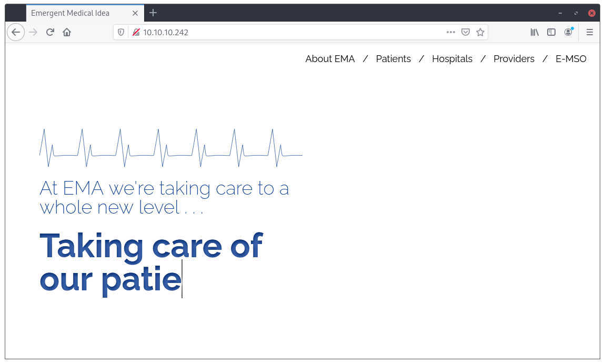Open the hamburger menu
Image resolution: width=605 pixels, height=364 pixels.
[590, 32]
